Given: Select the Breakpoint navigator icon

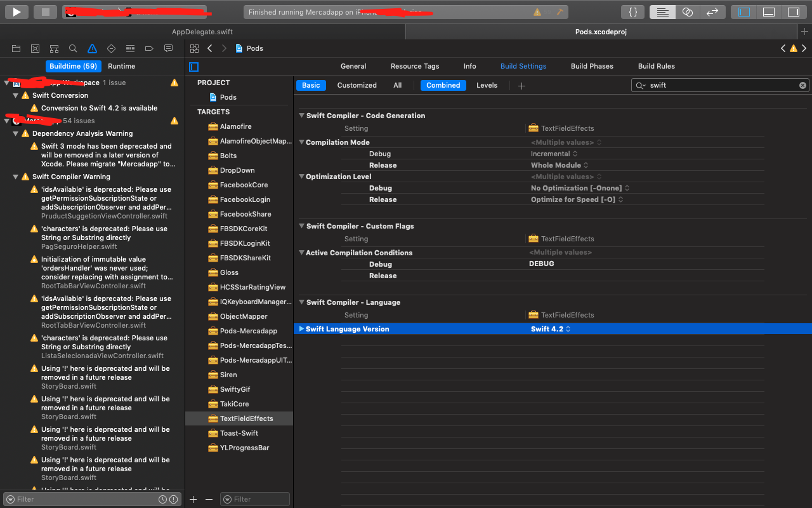Looking at the screenshot, I should coord(150,48).
